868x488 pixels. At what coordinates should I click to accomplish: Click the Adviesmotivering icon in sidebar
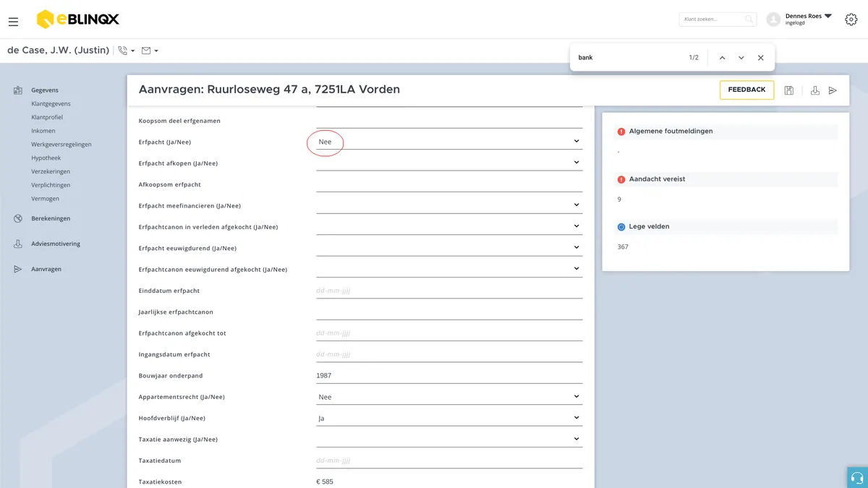(x=18, y=244)
